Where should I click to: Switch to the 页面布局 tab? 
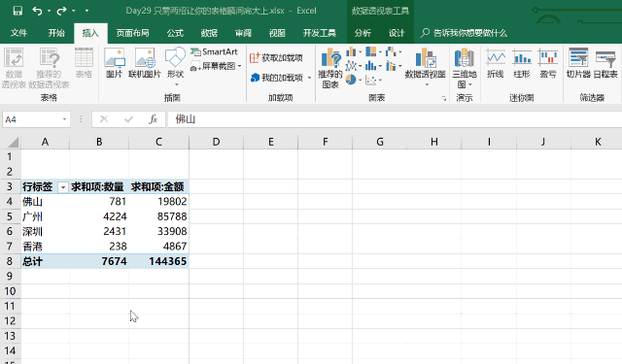click(132, 33)
